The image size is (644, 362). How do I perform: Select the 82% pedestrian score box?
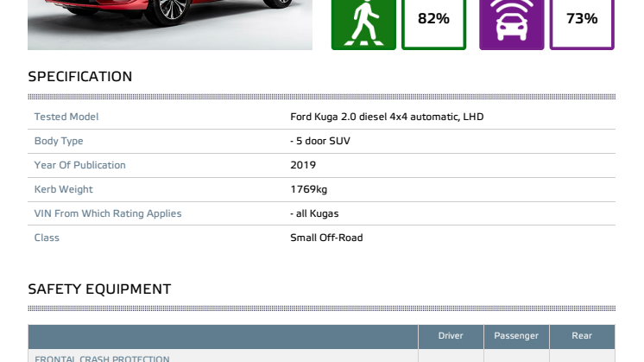tap(433, 25)
